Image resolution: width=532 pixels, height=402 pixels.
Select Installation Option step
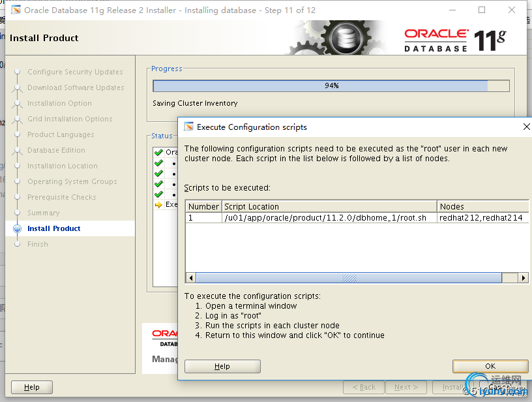[59, 103]
